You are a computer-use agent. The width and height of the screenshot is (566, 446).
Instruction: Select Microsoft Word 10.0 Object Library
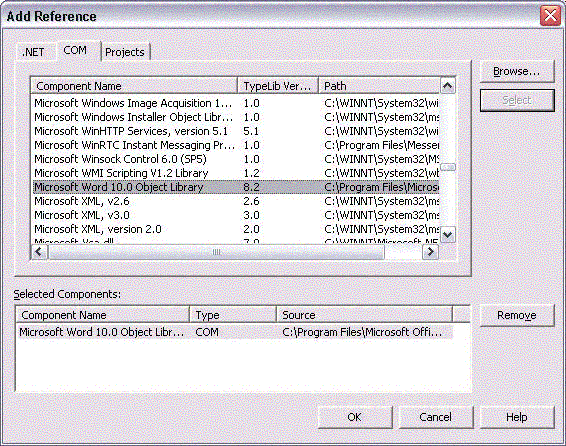(236, 187)
